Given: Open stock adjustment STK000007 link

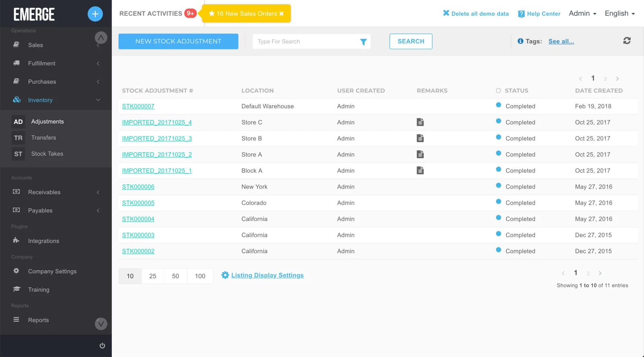Looking at the screenshot, I should click(138, 106).
